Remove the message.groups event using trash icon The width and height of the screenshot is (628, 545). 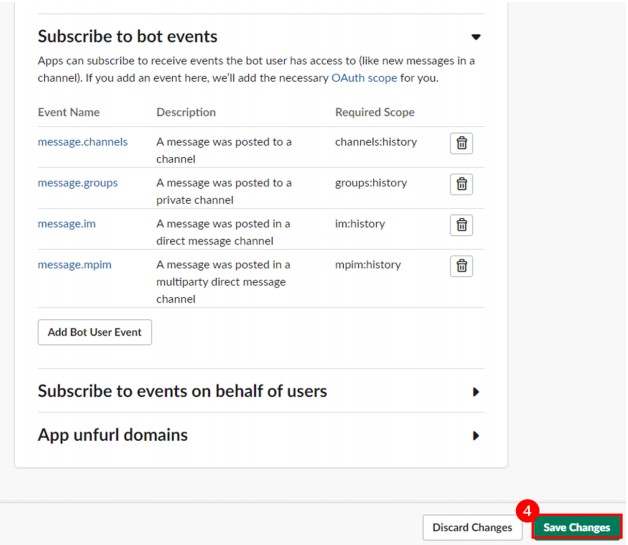coord(461,184)
